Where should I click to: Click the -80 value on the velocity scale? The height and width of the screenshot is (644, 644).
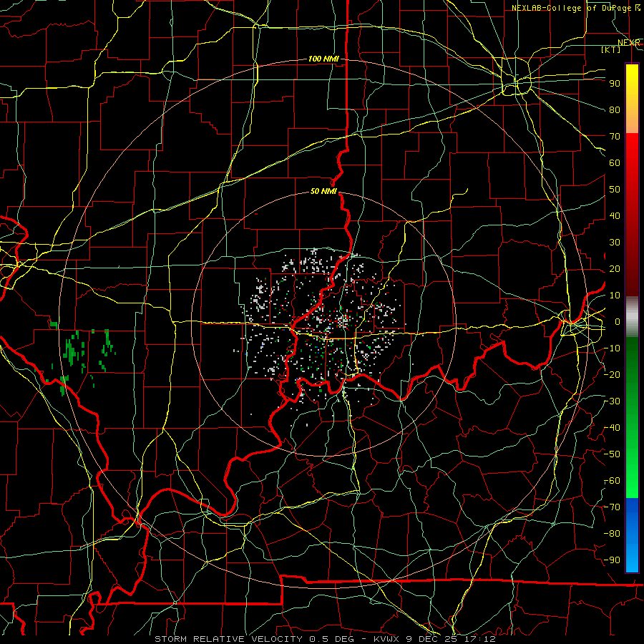pos(613,534)
